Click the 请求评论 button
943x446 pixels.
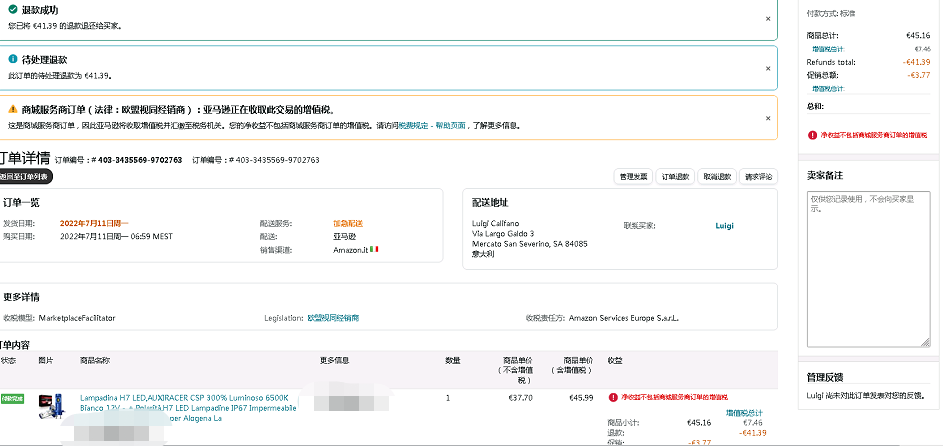pyautogui.click(x=759, y=177)
